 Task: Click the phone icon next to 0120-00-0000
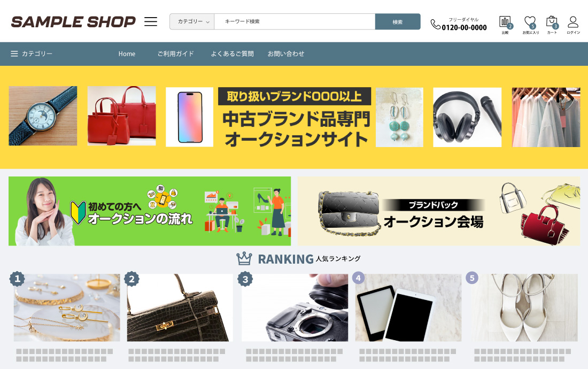tap(435, 25)
